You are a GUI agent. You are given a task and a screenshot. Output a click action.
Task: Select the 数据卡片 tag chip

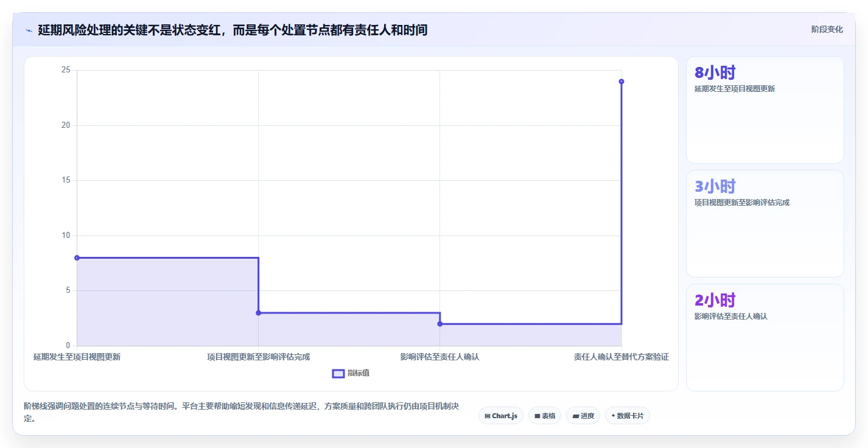point(628,416)
